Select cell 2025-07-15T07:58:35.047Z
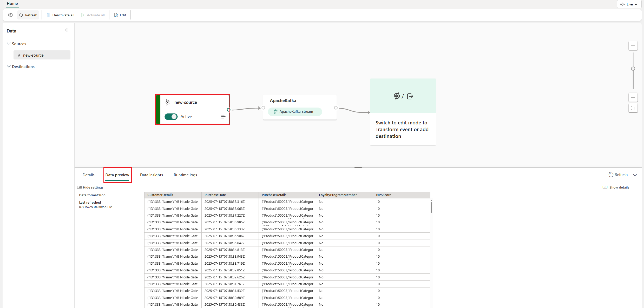The height and width of the screenshot is (308, 644). 230,243
